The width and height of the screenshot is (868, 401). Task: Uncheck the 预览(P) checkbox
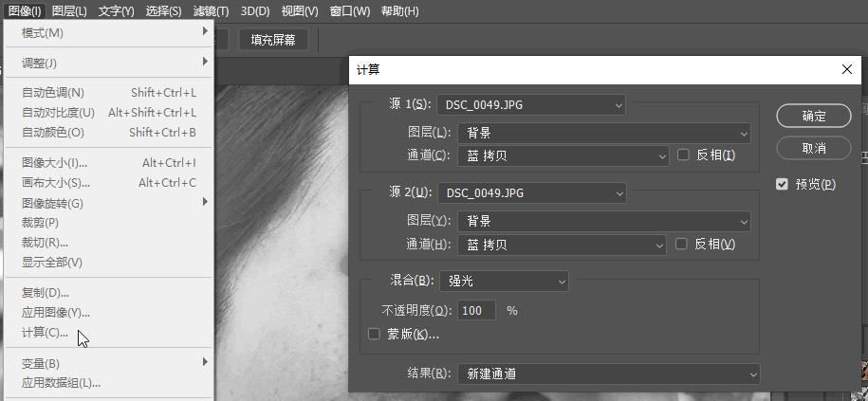click(782, 184)
